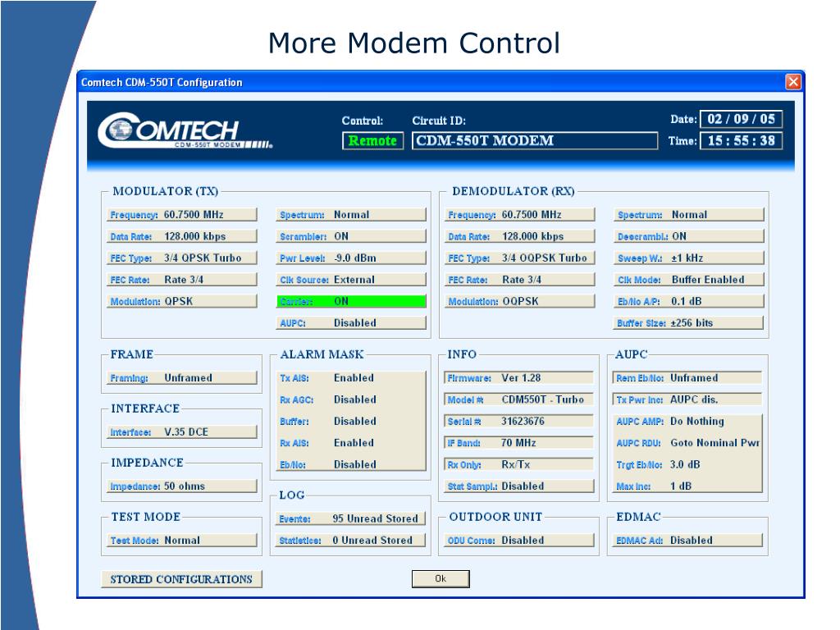
Task: Adjust Sweep W ±1 kHz field
Action: [x=689, y=258]
